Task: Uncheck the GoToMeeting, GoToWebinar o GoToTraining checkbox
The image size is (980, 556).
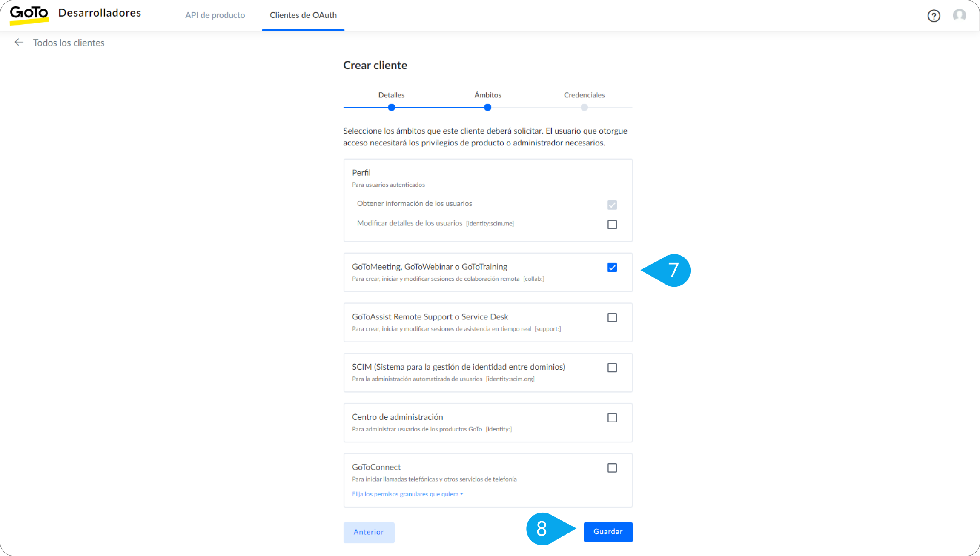Action: click(612, 268)
